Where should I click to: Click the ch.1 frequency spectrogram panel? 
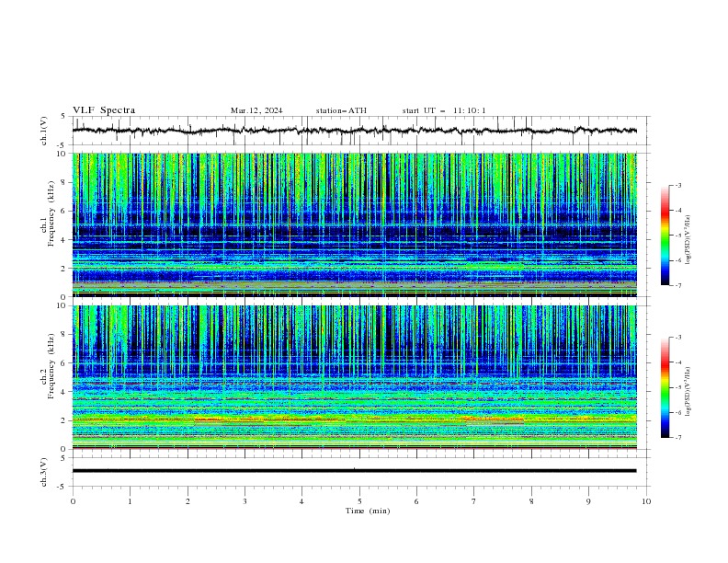click(x=355, y=224)
